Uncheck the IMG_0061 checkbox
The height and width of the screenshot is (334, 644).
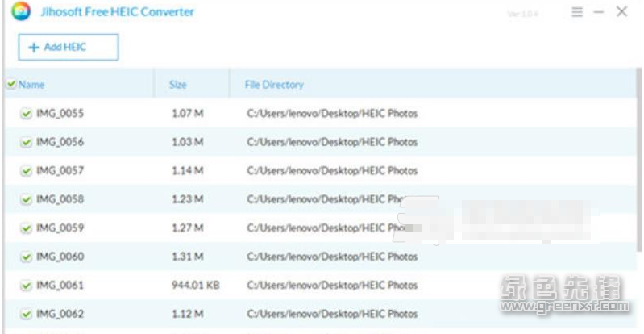(x=26, y=286)
